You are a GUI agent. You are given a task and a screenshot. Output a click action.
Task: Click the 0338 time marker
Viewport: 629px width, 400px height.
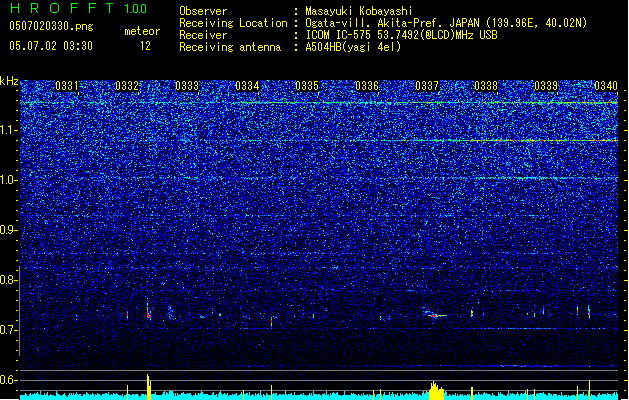pyautogui.click(x=486, y=86)
